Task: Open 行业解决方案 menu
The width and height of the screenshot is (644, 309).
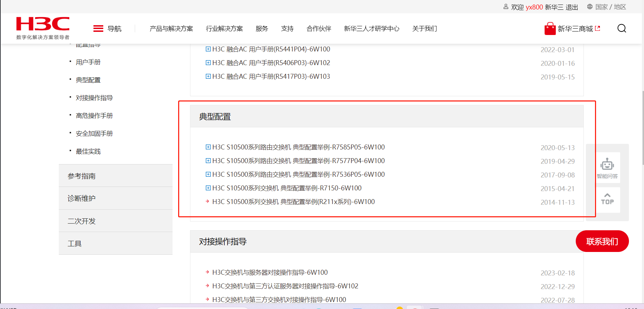Action: coord(224,29)
